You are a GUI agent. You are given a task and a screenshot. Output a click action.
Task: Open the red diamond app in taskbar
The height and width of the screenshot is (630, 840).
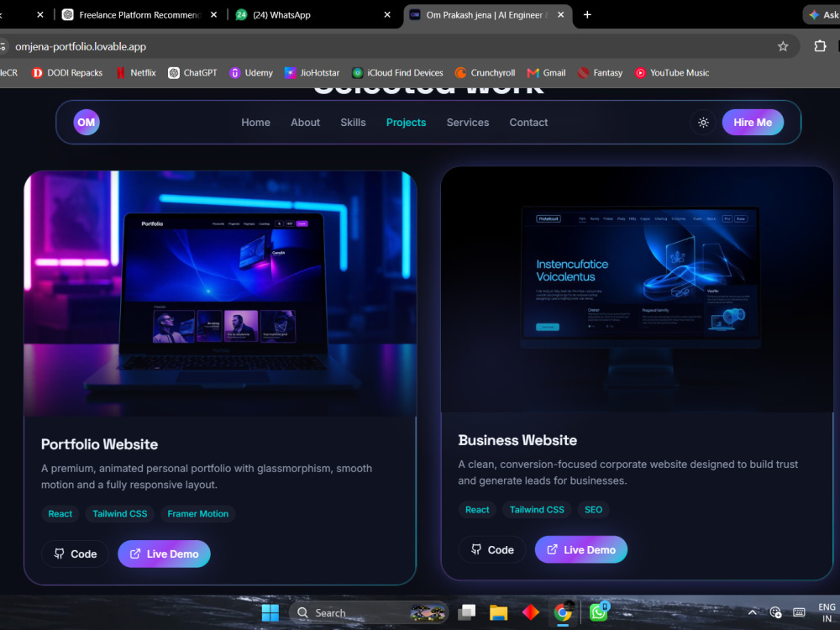[530, 612]
